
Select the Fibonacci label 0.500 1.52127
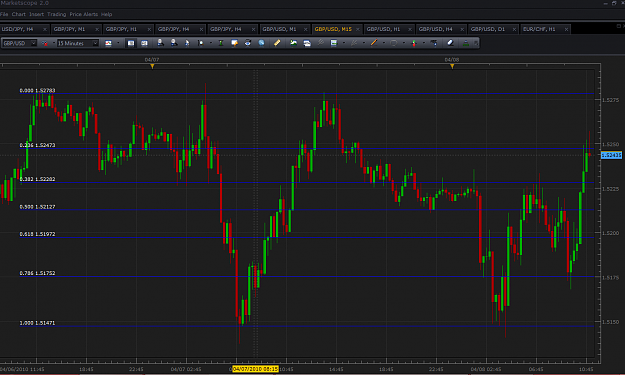tap(37, 207)
